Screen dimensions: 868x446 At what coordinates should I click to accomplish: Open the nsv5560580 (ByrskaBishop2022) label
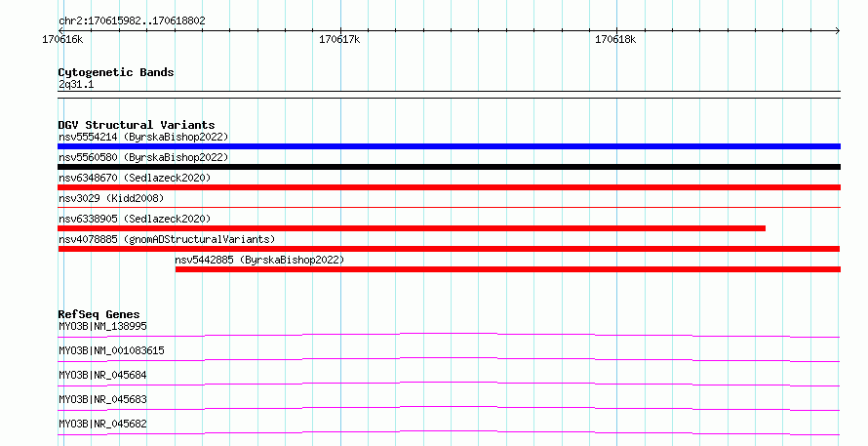point(143,157)
